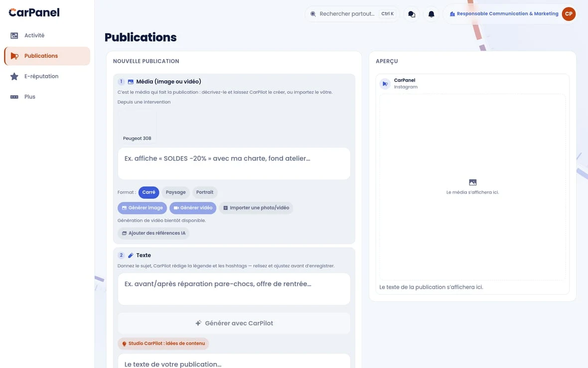Open the Plus sidebar menu

click(47, 97)
